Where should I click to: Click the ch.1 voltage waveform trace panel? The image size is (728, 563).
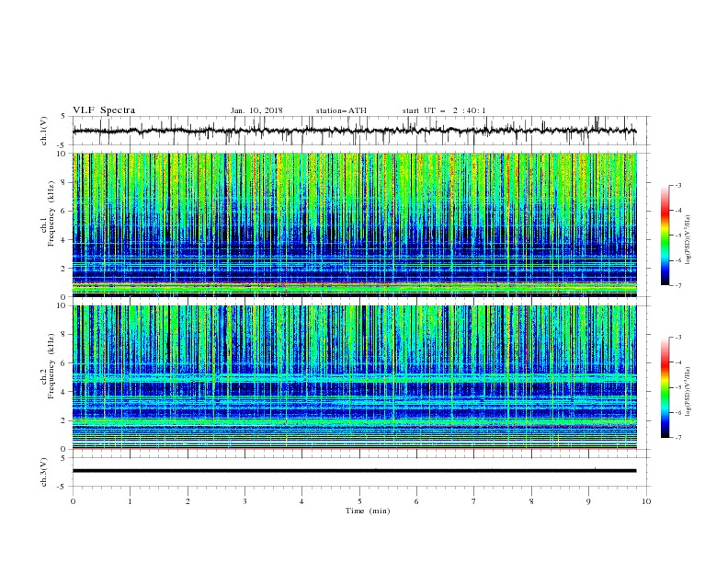coord(361,131)
